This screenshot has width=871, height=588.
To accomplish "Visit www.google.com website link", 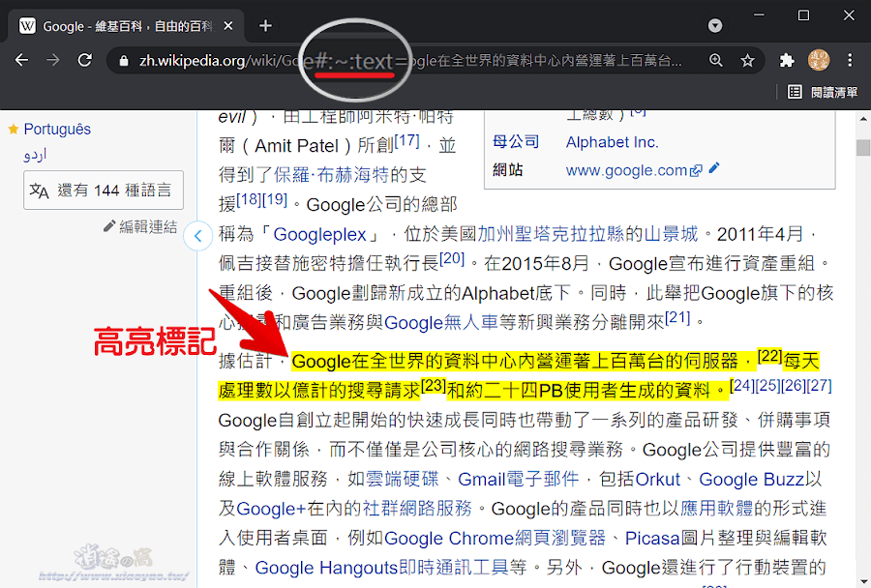I will pyautogui.click(x=626, y=170).
